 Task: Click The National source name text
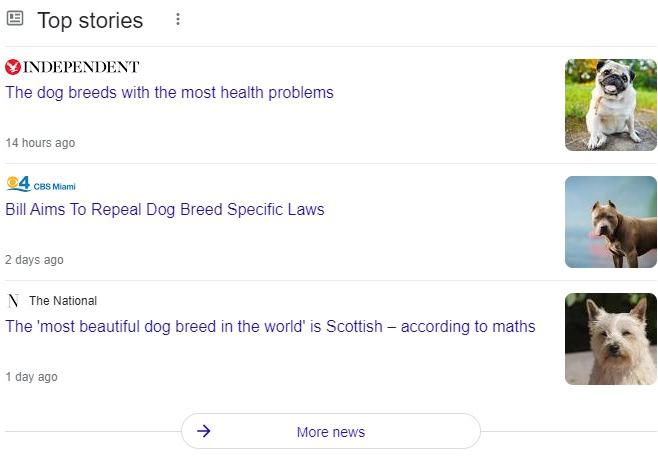tap(63, 301)
